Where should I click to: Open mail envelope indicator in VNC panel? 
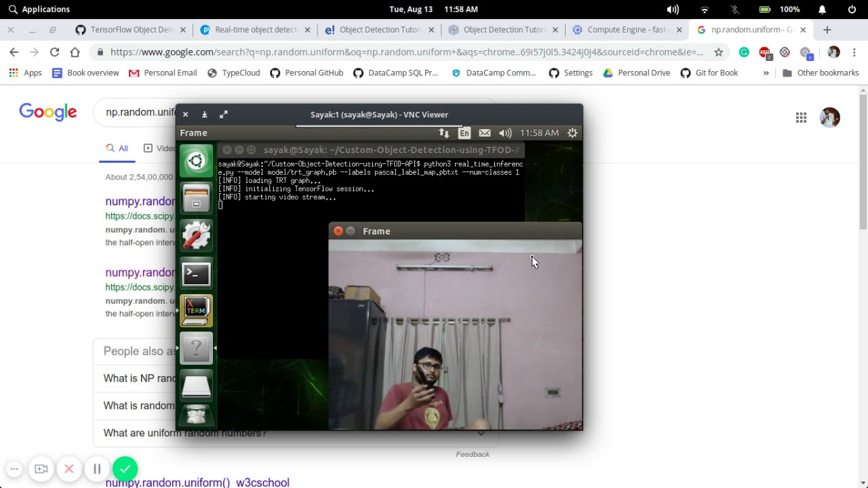pos(484,133)
